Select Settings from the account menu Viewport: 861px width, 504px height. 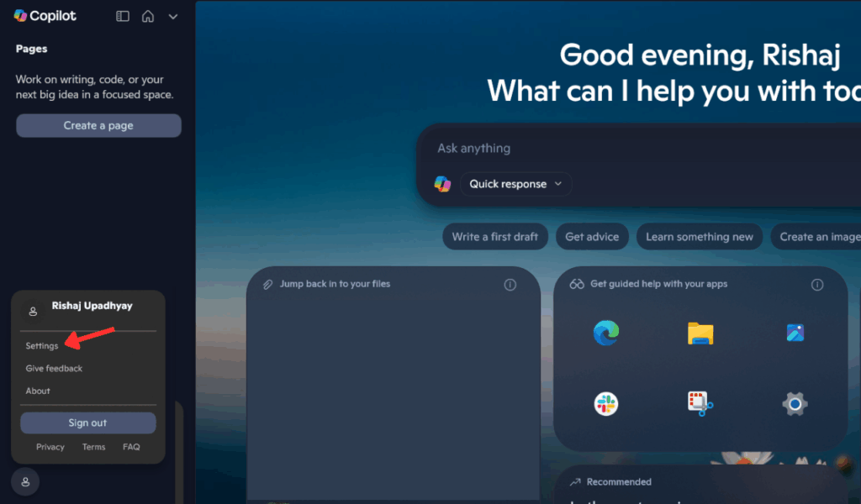point(42,345)
